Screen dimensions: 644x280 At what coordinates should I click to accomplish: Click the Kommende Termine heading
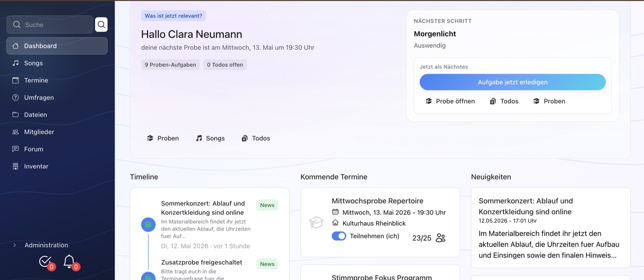(334, 177)
